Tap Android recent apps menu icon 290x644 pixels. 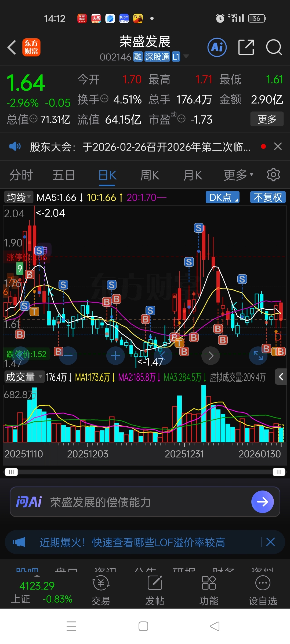pos(71,626)
